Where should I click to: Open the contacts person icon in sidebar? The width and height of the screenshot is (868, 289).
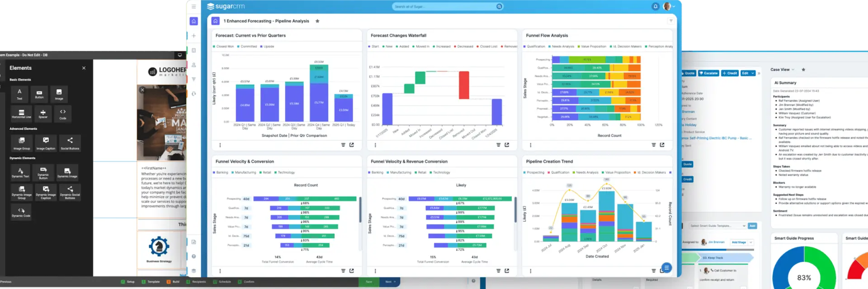point(193,65)
